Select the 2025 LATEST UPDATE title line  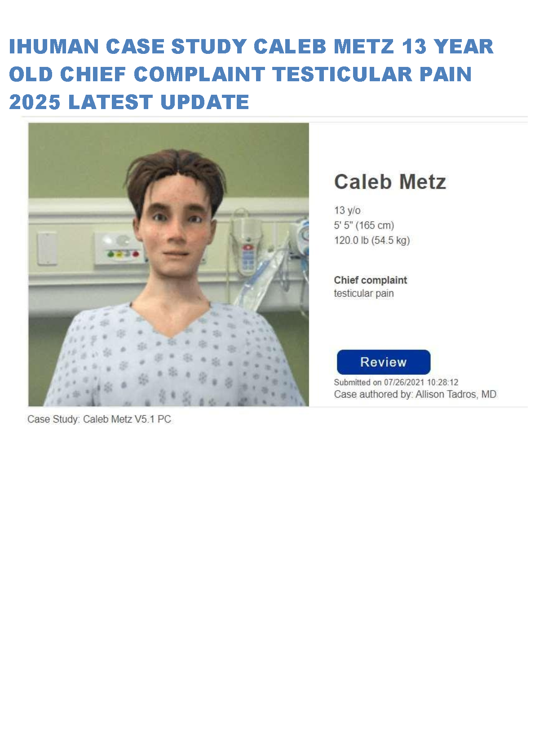point(129,102)
